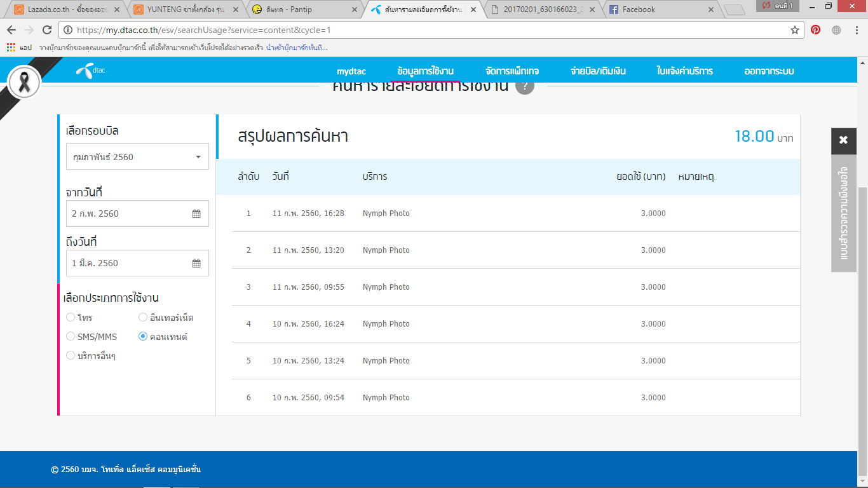
Task: Click the date 10 ก.พ. 2560, 16:24
Action: (x=308, y=324)
